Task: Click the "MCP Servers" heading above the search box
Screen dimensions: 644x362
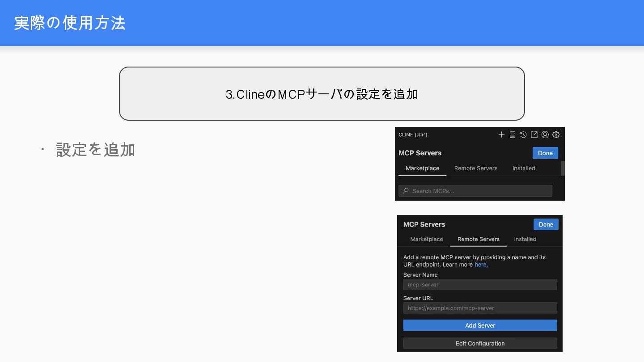Action: click(420, 153)
